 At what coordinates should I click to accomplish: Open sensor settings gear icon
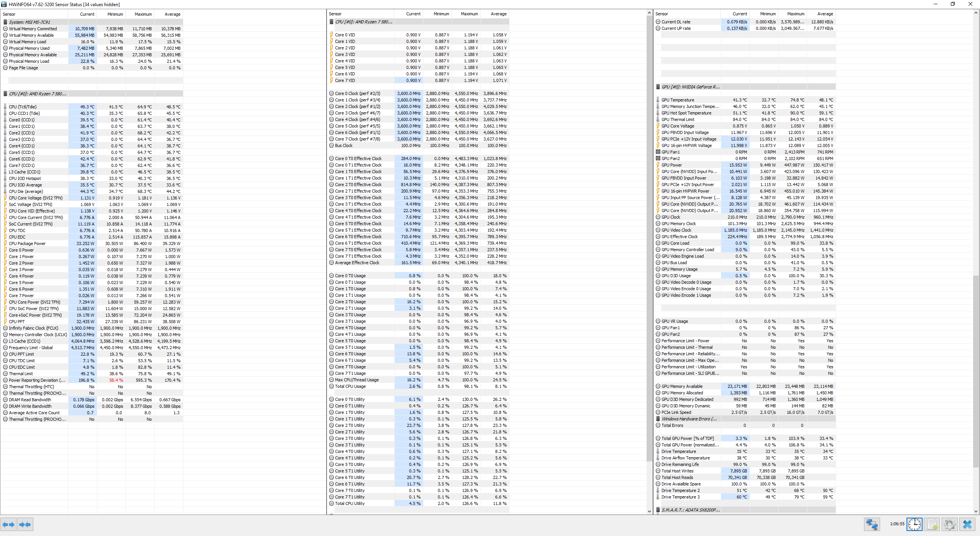coord(949,524)
